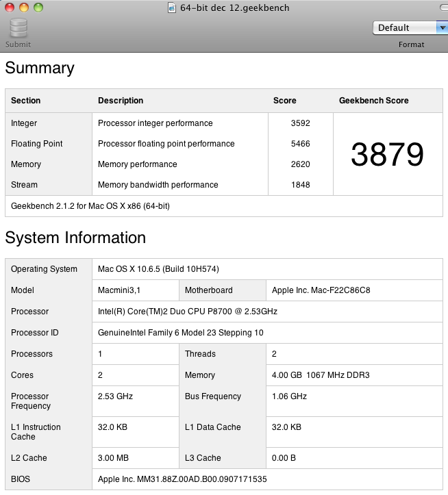Click 'Processor integer performance' description
Image resolution: width=448 pixels, height=495 pixels.
pos(155,123)
